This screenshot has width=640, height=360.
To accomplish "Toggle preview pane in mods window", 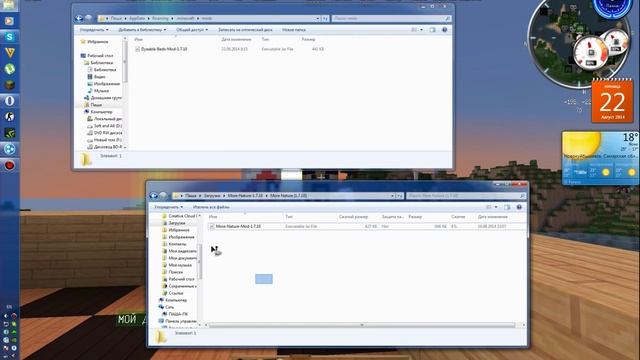I will click(432, 30).
